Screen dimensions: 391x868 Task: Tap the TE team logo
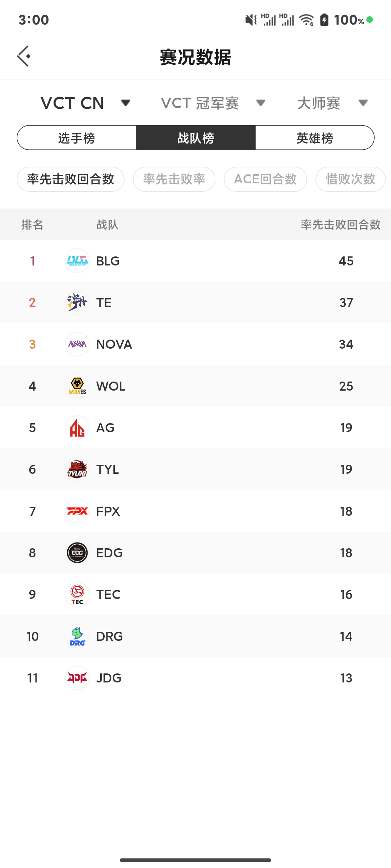click(77, 302)
